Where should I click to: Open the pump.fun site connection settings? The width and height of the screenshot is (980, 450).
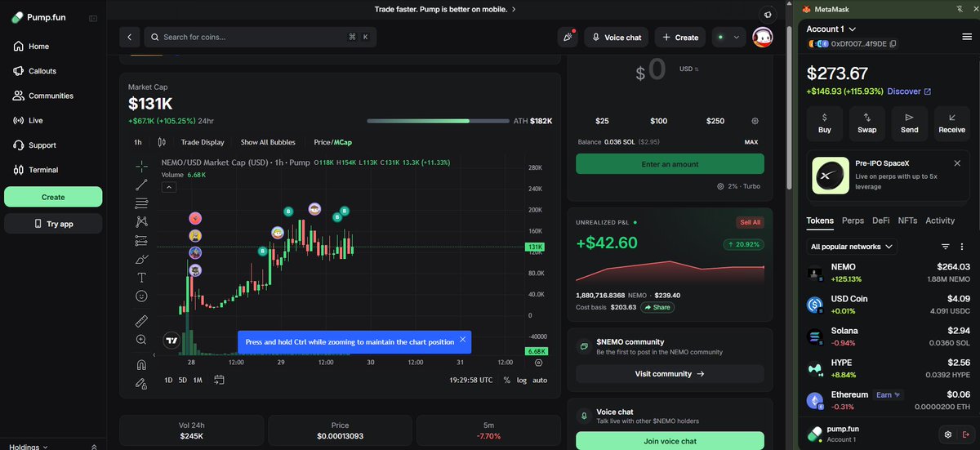tap(947, 434)
